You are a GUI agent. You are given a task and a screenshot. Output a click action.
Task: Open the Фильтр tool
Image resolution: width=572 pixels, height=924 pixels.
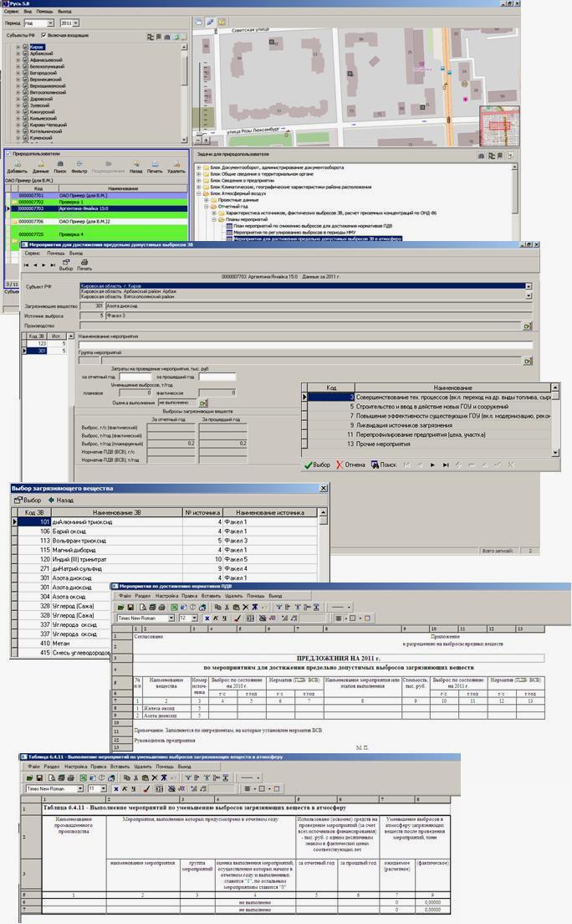tap(79, 164)
